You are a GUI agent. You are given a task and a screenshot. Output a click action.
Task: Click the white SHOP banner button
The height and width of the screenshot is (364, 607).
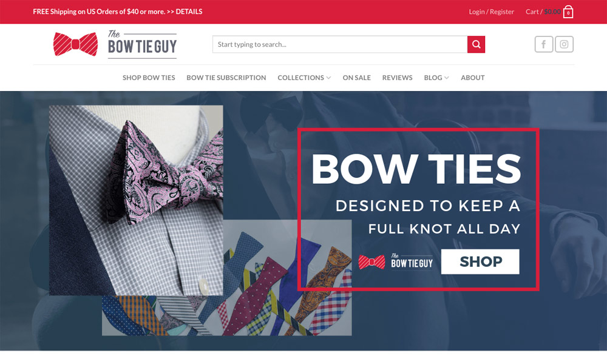pyautogui.click(x=480, y=261)
